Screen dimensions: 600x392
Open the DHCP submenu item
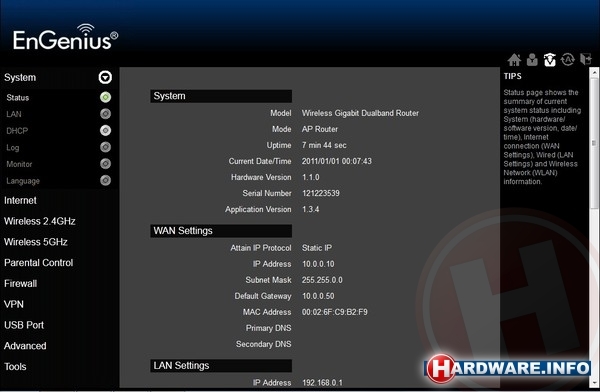[17, 131]
